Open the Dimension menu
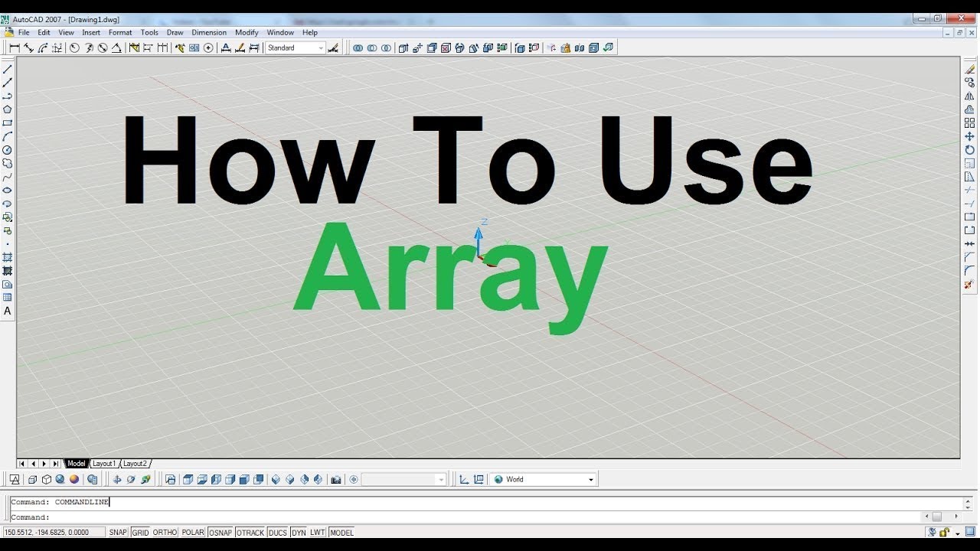Image resolution: width=980 pixels, height=551 pixels. coord(209,32)
